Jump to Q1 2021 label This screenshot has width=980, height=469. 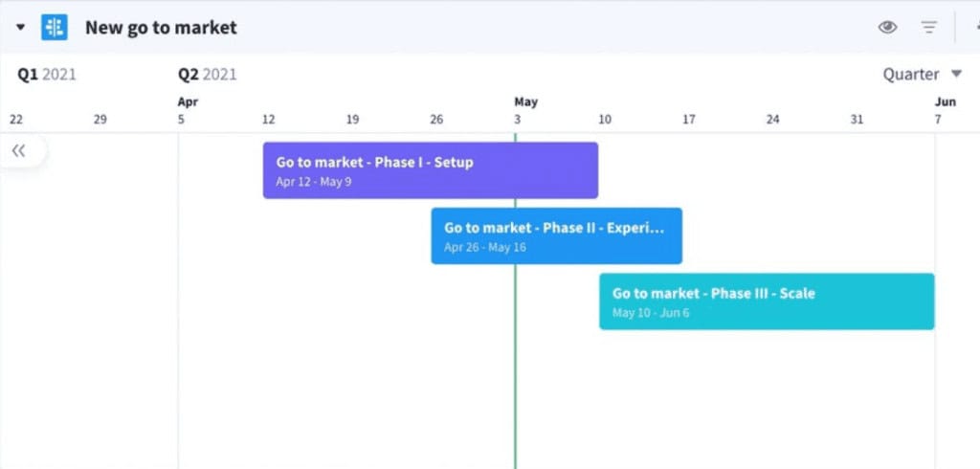pyautogui.click(x=46, y=75)
